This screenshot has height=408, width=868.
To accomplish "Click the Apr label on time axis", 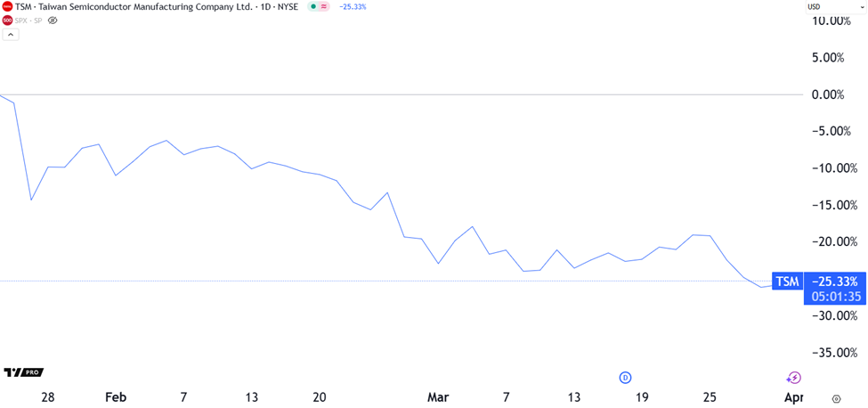I will 794,397.
